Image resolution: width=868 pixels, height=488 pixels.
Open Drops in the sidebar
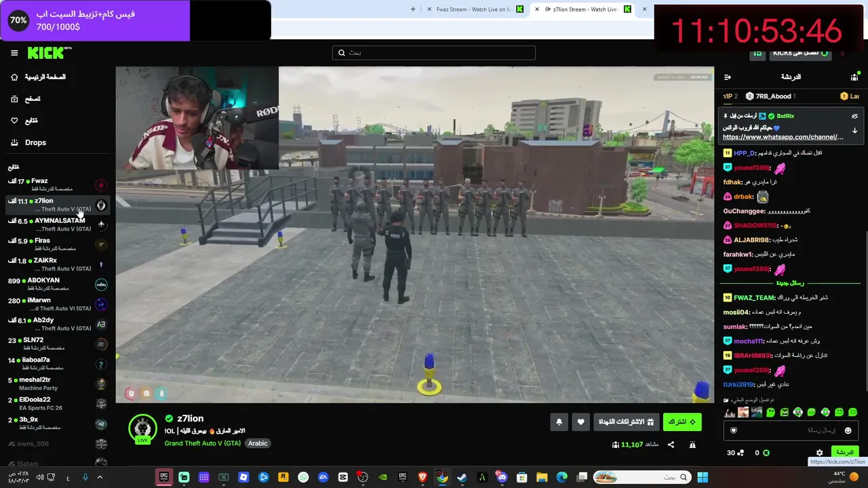coord(28,142)
